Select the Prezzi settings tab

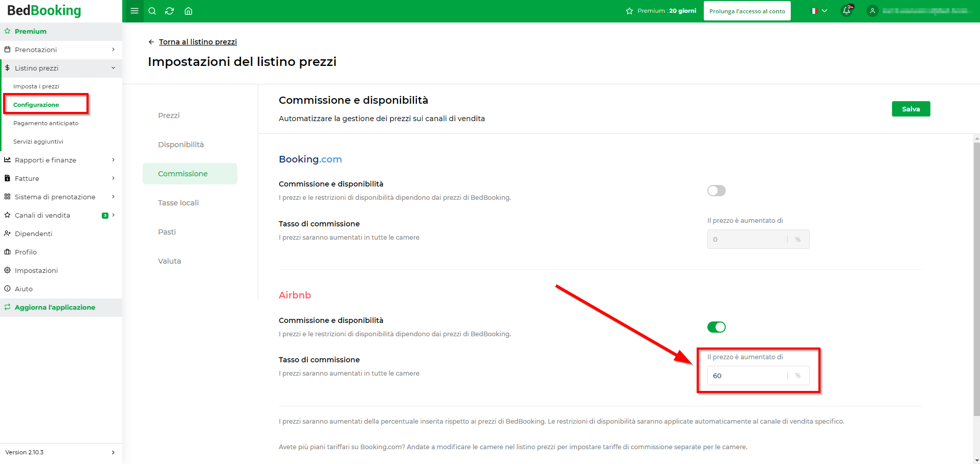[169, 115]
